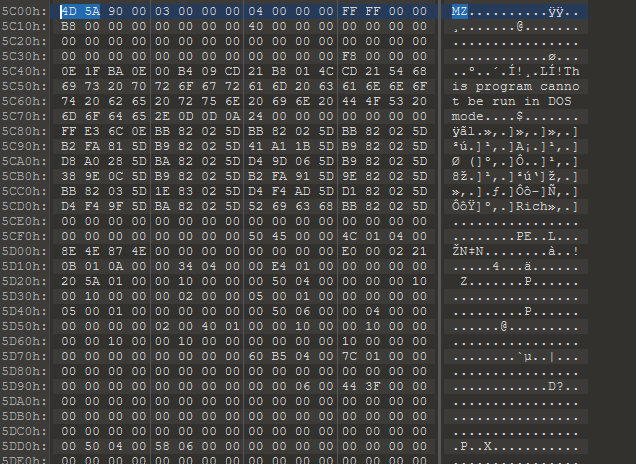636x464 pixels.
Task: Click ASCII text 't be run in DOS'
Action: 511,101
